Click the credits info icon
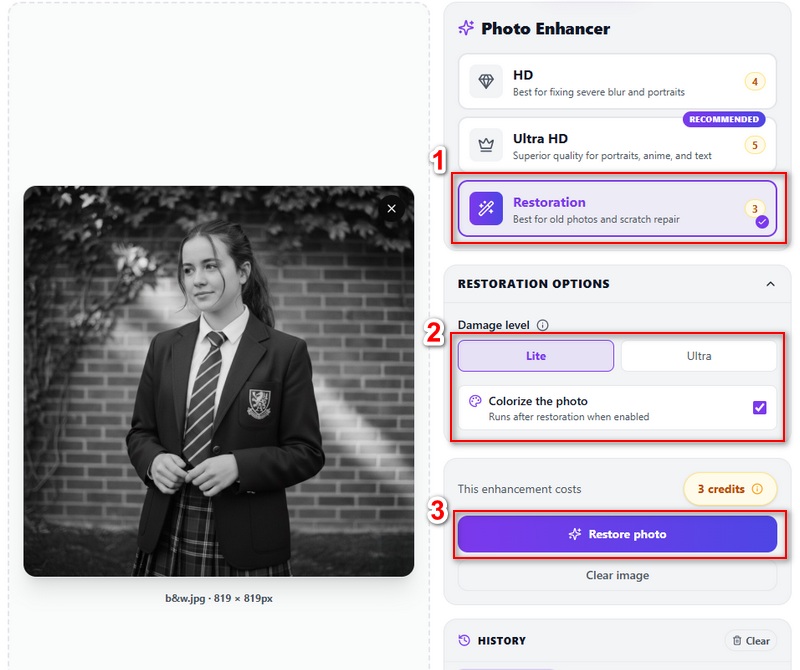This screenshot has height=670, width=800. 757,489
